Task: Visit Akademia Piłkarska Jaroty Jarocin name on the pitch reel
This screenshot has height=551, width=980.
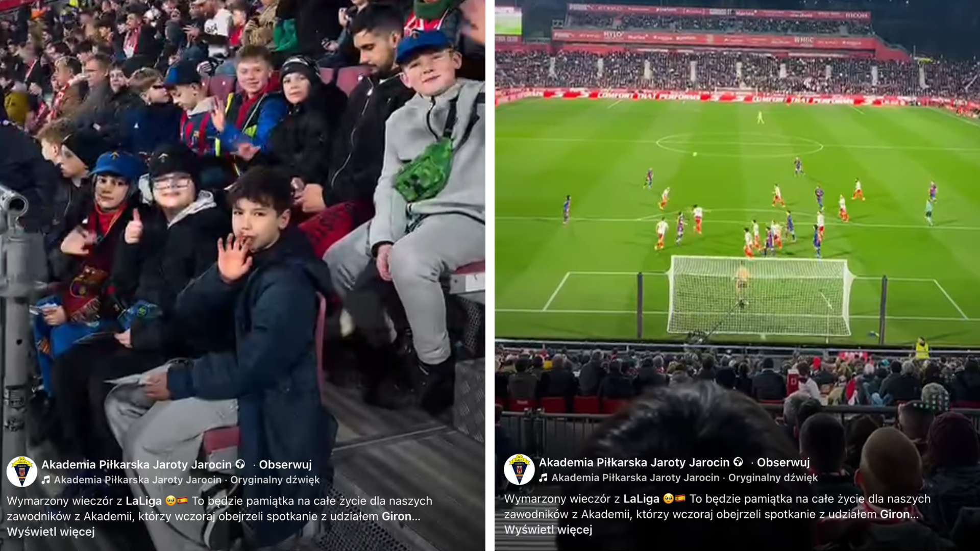Action: coord(634,463)
